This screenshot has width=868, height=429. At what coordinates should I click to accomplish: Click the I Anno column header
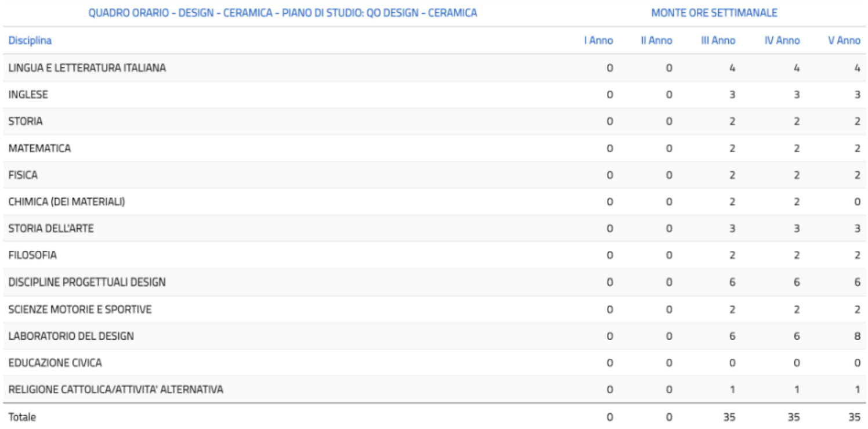[598, 41]
